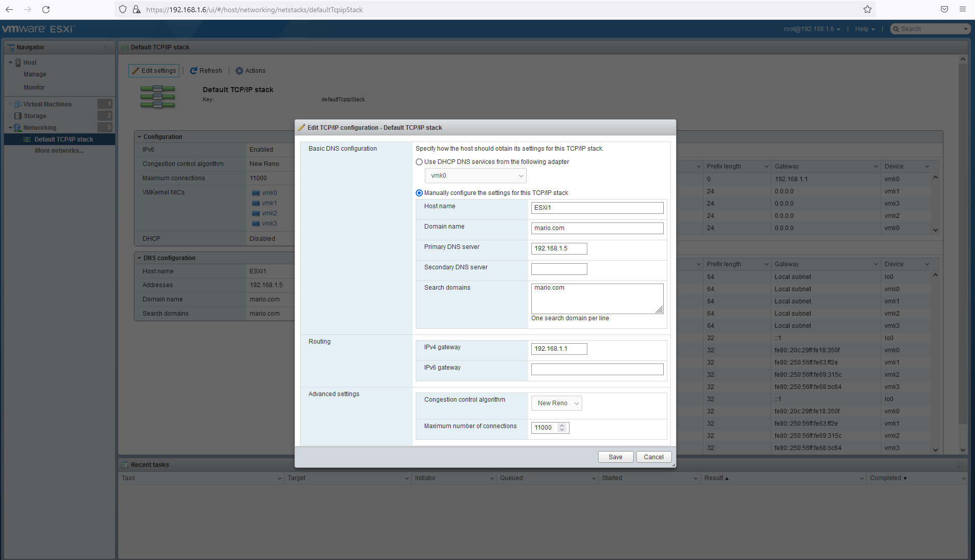Click the Default TCP/IP stack item icon
The width and height of the screenshot is (975, 560).
[x=27, y=139]
